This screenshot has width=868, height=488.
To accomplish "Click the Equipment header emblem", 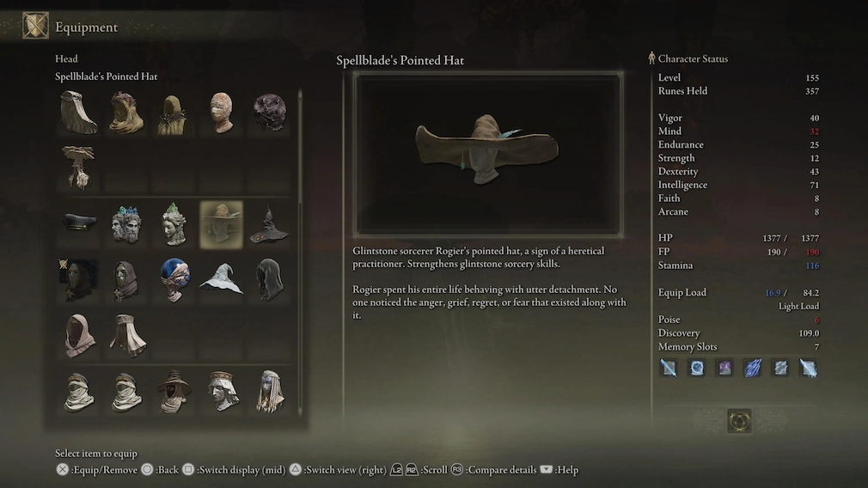I will (35, 26).
